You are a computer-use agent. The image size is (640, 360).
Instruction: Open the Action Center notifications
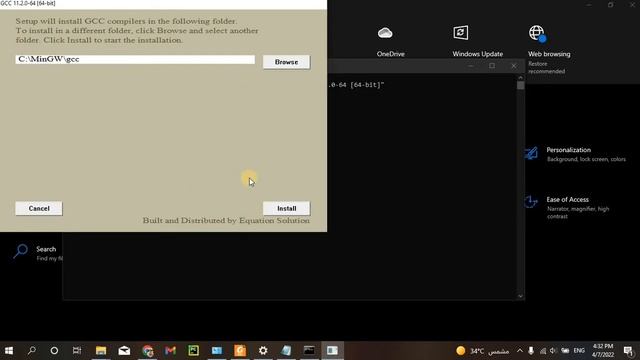(x=629, y=351)
